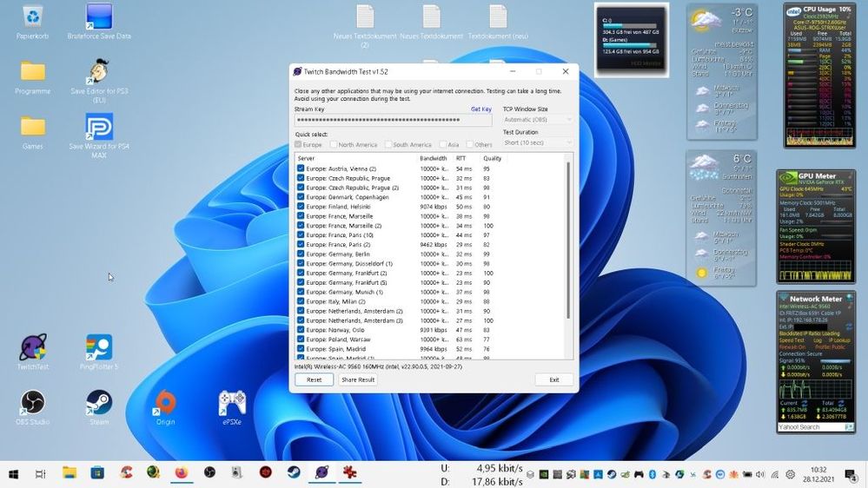Open the OBS Studio desktop icon

33,404
